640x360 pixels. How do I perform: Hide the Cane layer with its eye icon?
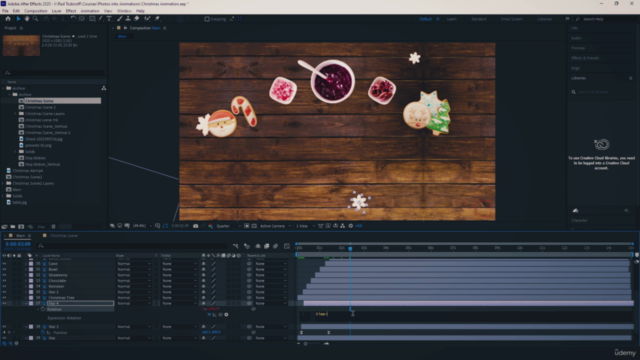4,264
